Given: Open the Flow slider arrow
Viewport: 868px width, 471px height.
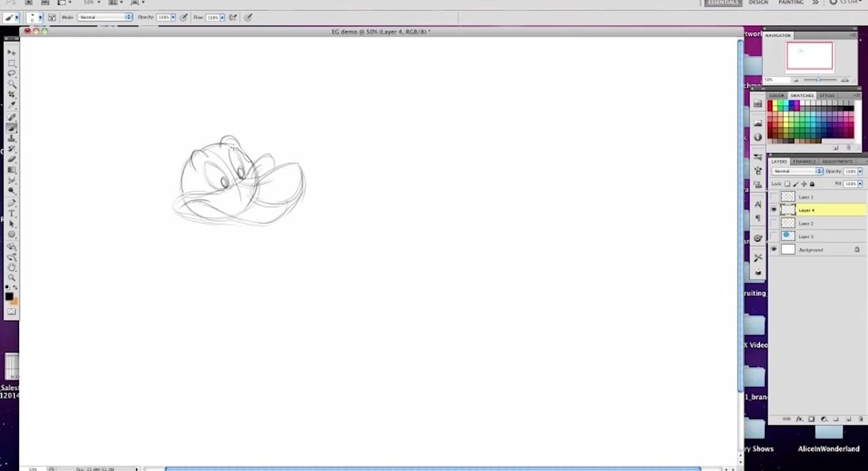Looking at the screenshot, I should [x=222, y=17].
